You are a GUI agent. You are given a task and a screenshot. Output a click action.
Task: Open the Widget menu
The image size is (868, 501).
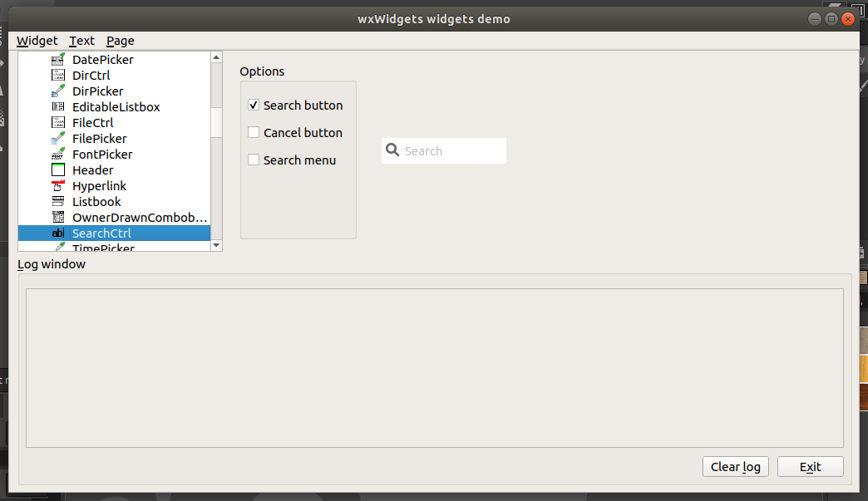(x=37, y=40)
